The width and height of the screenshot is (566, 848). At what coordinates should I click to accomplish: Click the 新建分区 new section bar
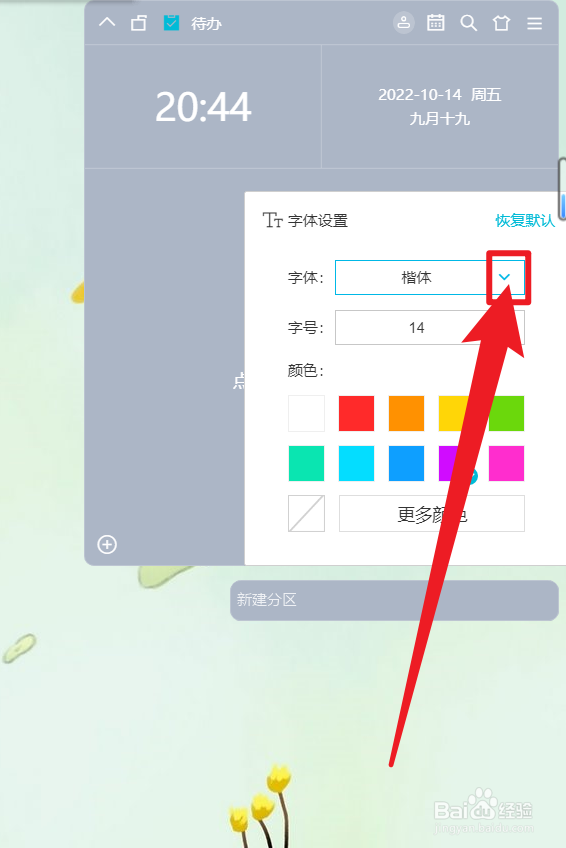coord(394,600)
